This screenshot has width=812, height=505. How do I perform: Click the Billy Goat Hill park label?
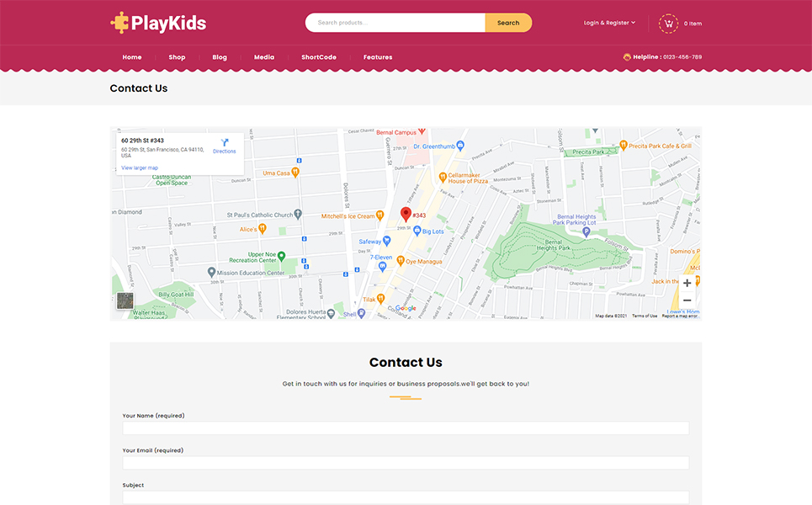coord(176,295)
